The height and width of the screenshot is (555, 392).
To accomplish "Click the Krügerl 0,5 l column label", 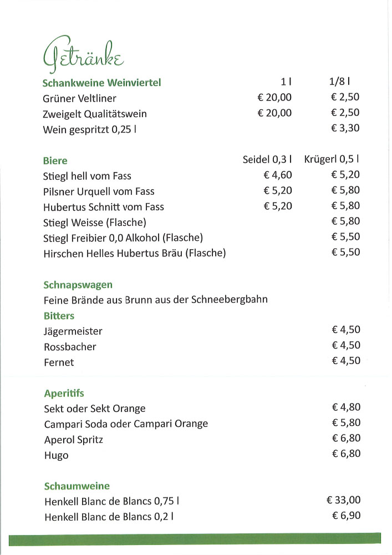I will point(335,160).
